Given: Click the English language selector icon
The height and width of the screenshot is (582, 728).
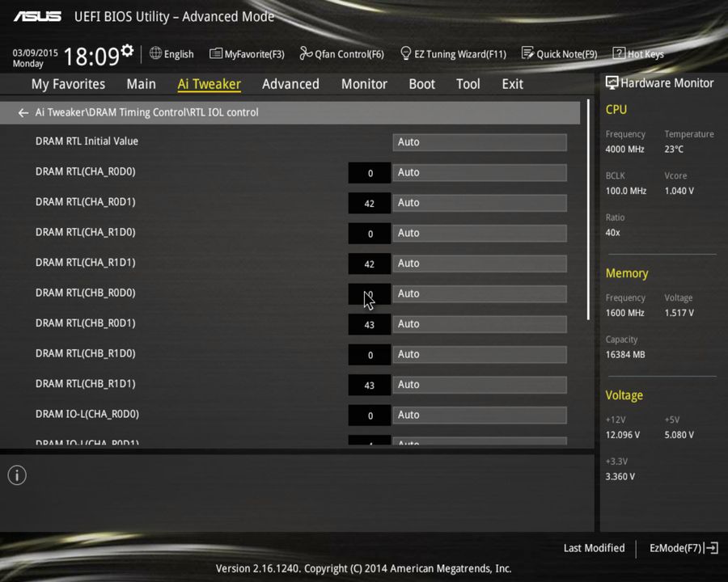Looking at the screenshot, I should (x=154, y=53).
